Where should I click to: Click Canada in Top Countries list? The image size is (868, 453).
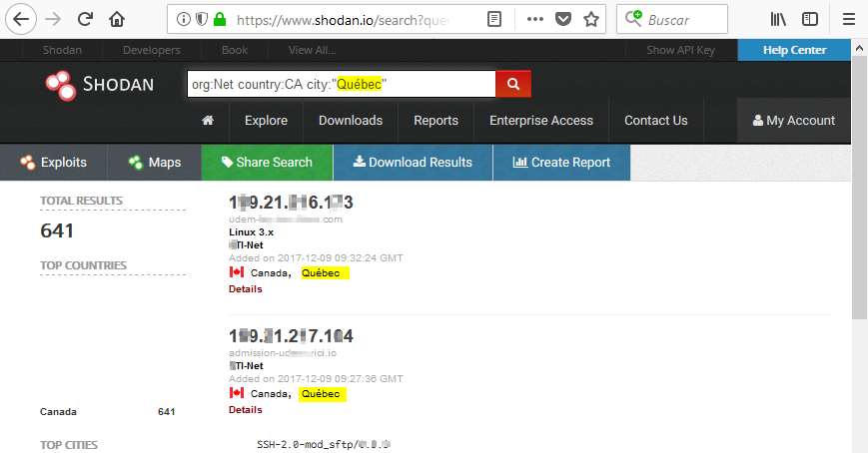click(x=58, y=411)
